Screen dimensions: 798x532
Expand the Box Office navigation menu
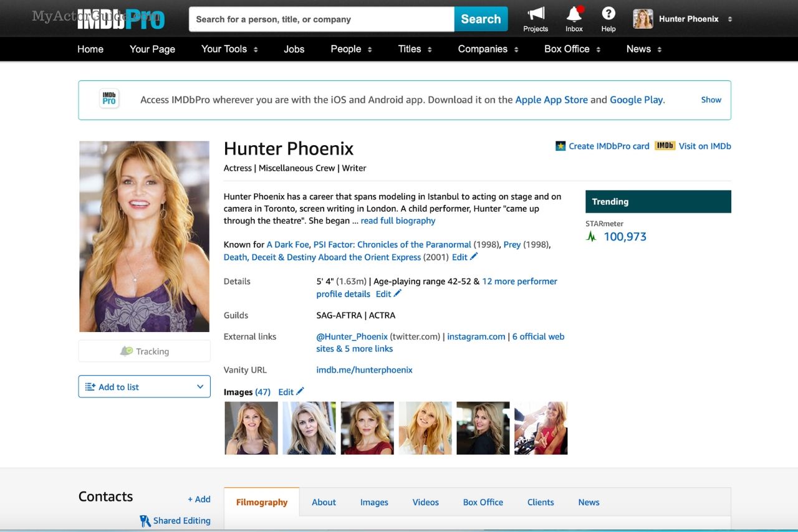pyautogui.click(x=572, y=49)
